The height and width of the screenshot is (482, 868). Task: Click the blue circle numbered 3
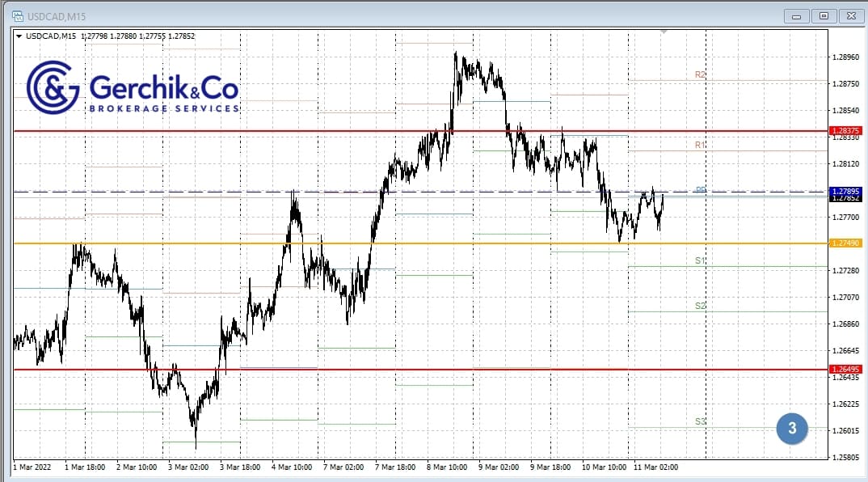click(792, 429)
